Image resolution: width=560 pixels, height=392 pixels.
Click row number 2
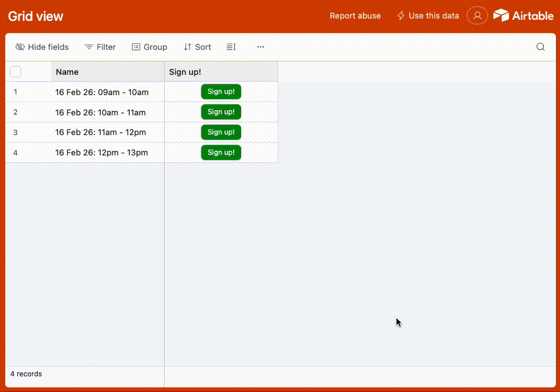(x=15, y=112)
